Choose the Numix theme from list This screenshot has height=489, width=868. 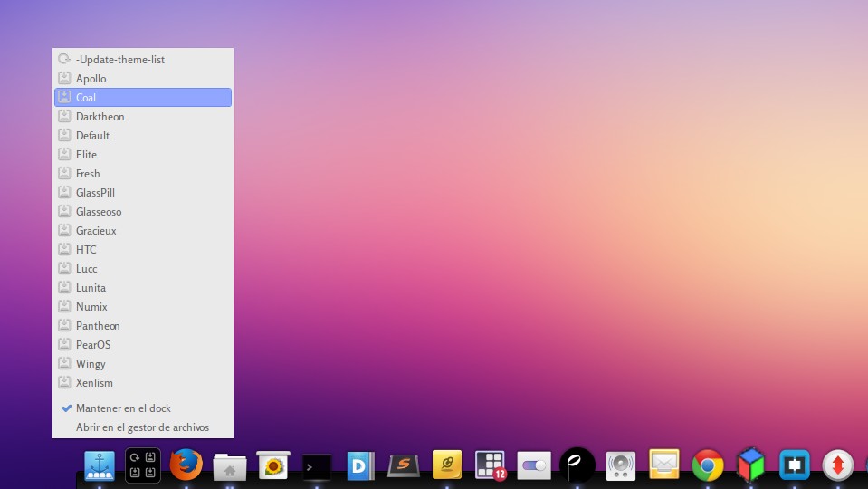[x=91, y=307]
